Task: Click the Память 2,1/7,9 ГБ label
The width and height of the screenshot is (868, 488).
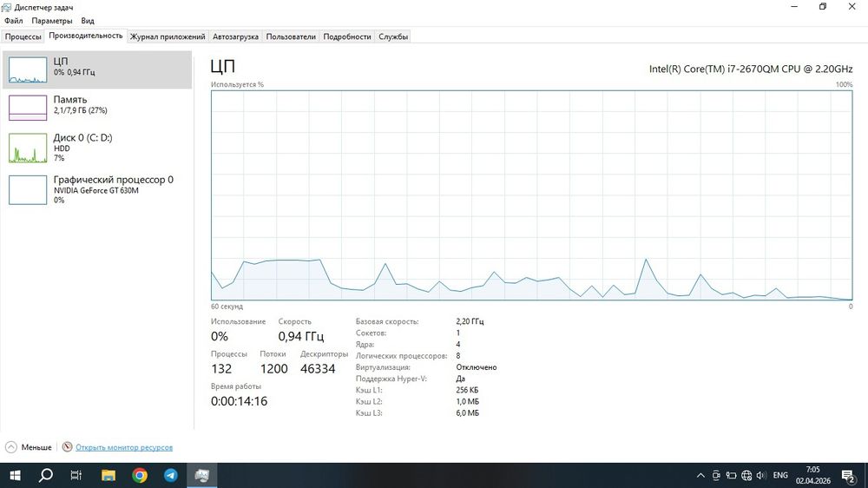Action: point(80,110)
